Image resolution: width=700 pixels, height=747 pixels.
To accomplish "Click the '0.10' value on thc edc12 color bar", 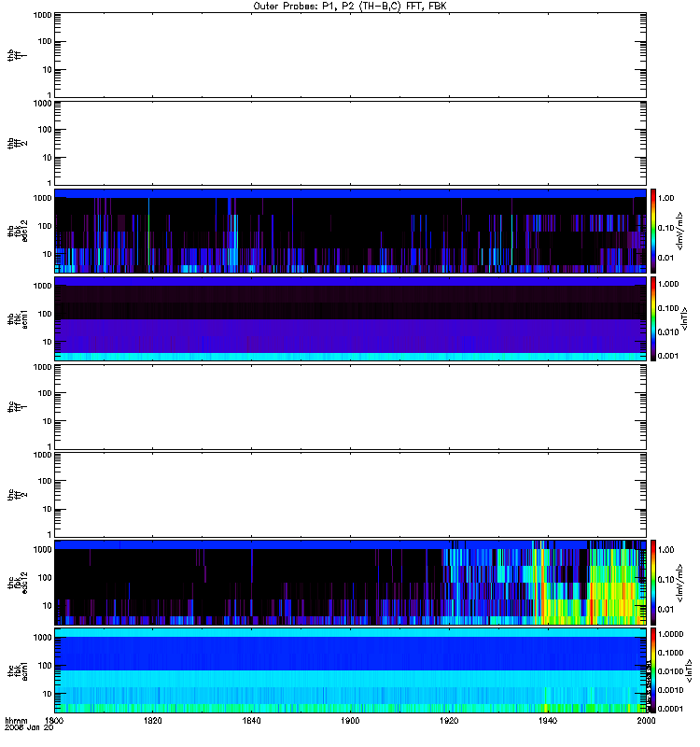I will click(665, 579).
